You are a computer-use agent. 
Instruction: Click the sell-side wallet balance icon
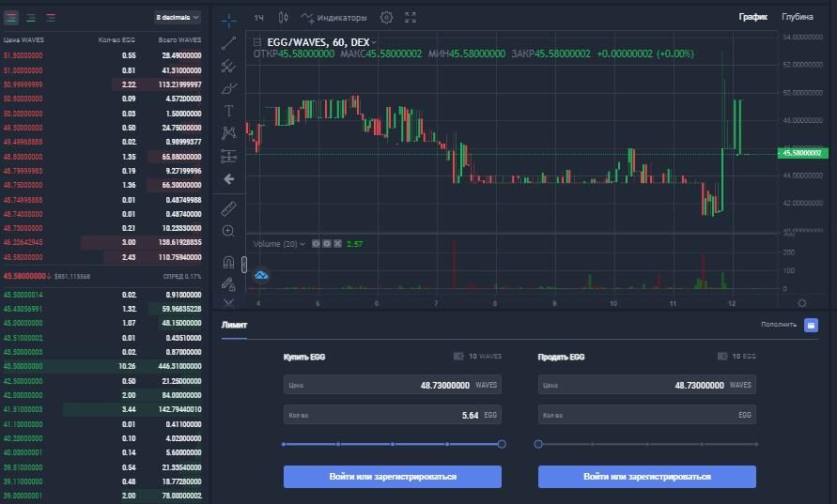722,356
